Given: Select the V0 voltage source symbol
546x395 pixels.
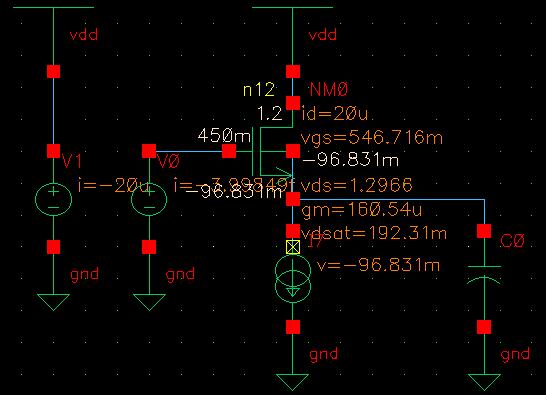Looking at the screenshot, I should coord(149,199).
